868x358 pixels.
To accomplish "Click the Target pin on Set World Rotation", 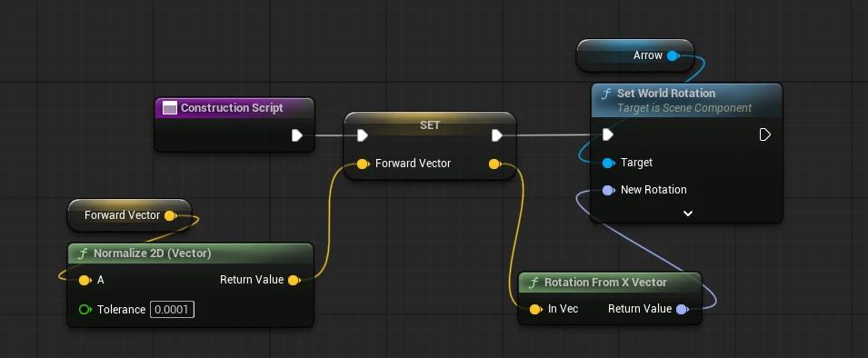I will [x=608, y=163].
